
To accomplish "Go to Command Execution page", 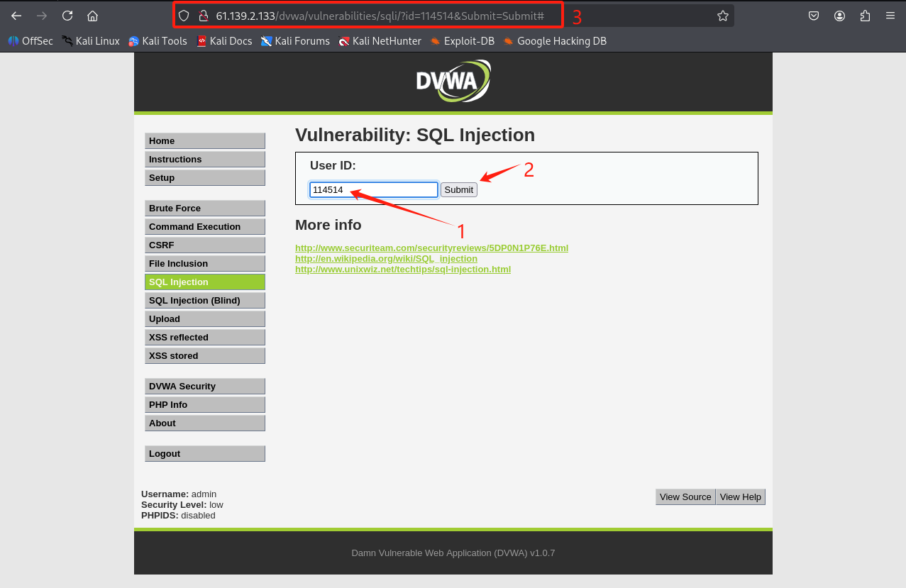I will click(x=205, y=226).
